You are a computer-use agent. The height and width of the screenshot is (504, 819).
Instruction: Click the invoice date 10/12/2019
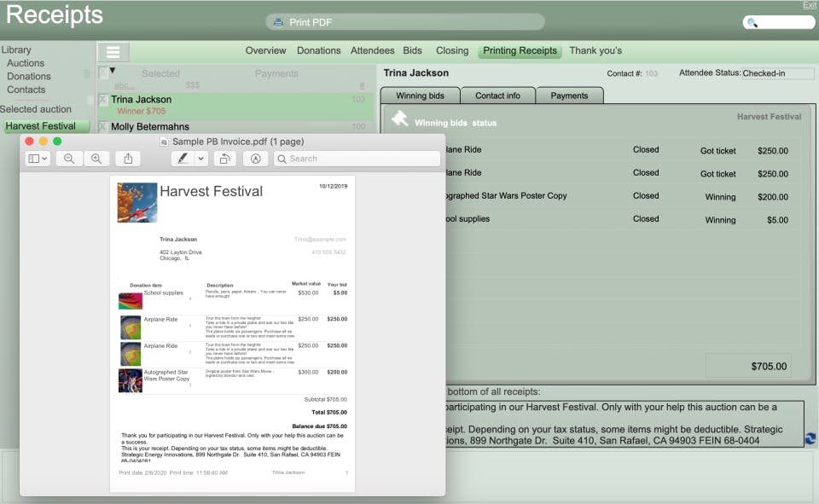point(334,186)
